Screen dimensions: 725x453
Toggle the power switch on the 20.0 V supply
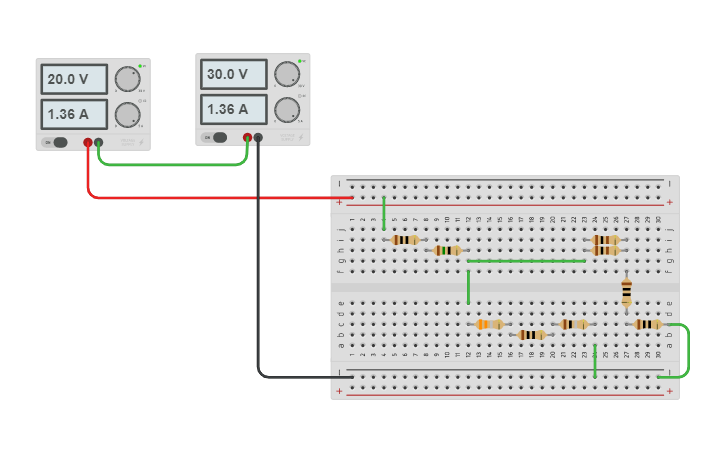pos(59,142)
